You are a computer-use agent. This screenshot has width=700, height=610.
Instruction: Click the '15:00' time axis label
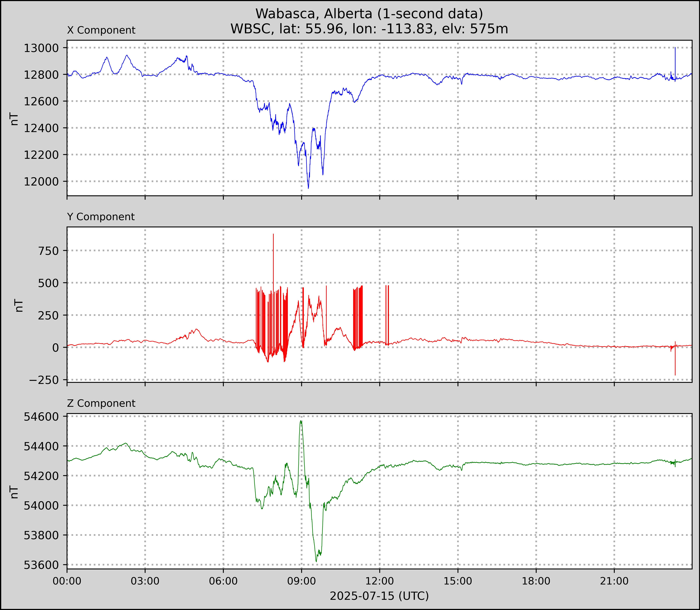[458, 581]
